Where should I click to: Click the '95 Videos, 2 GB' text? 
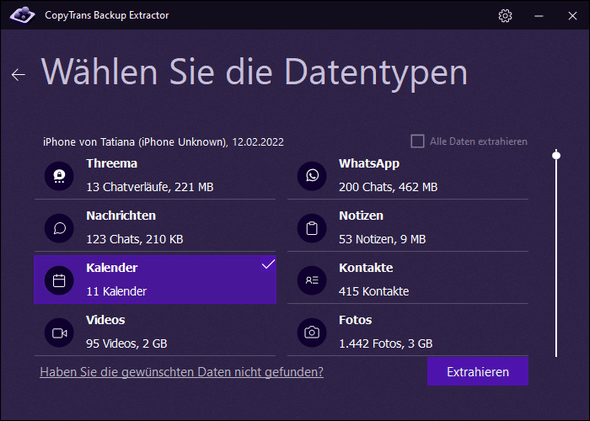(127, 343)
